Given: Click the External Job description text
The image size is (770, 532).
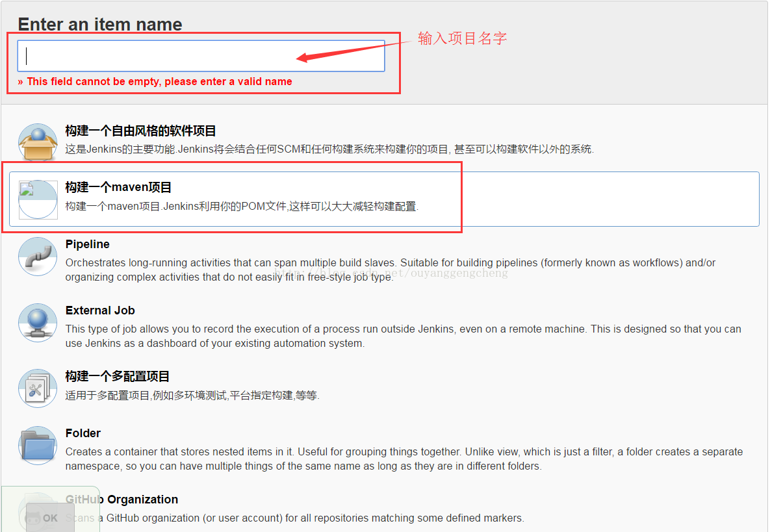Looking at the screenshot, I should click(403, 336).
